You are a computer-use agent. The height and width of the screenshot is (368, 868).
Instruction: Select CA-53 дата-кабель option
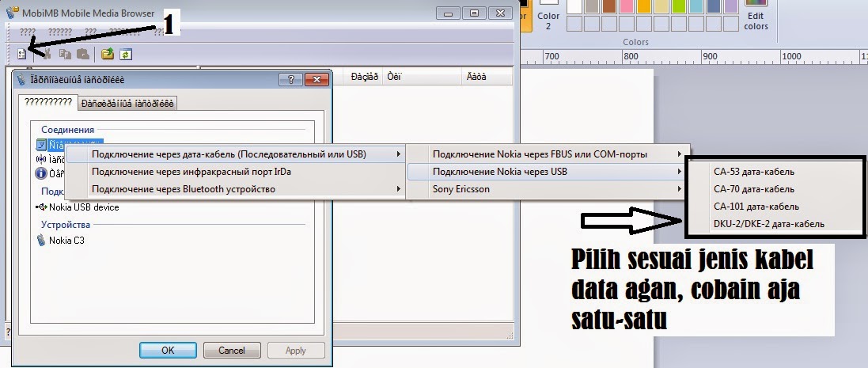(x=775, y=172)
